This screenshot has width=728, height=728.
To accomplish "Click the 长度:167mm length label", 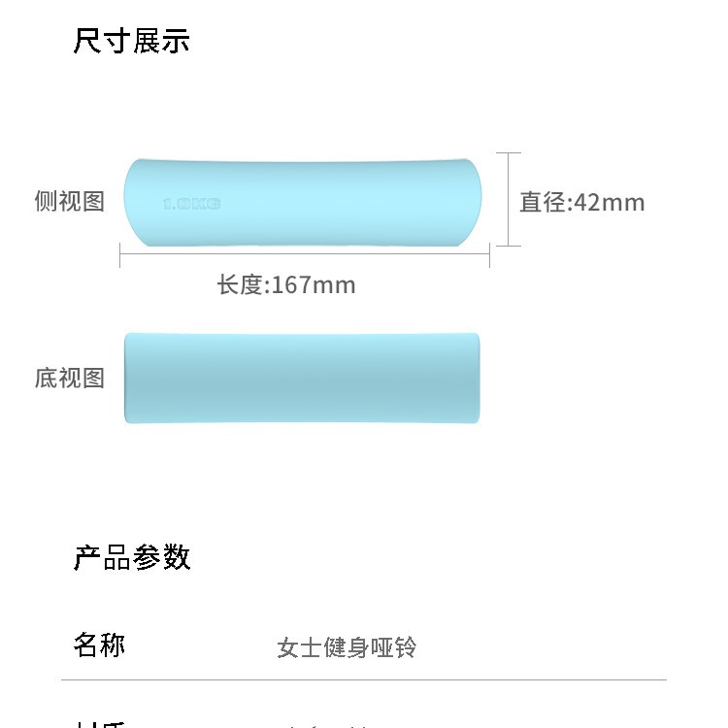I will point(285,285).
